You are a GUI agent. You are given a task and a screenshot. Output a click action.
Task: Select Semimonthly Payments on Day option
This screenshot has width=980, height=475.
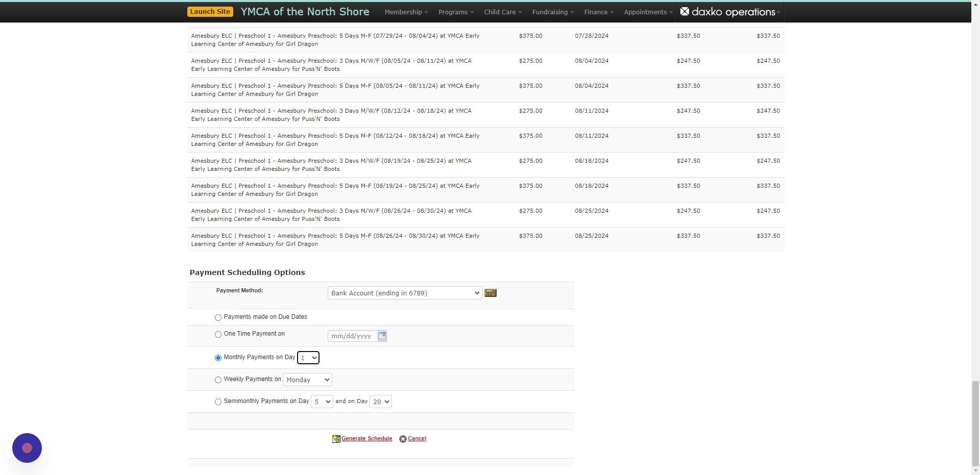coord(218,402)
